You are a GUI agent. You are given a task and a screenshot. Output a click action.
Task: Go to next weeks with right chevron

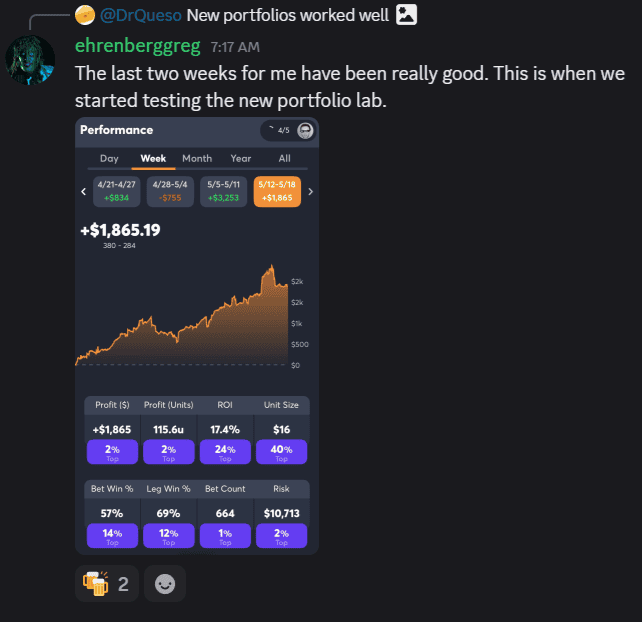point(310,192)
